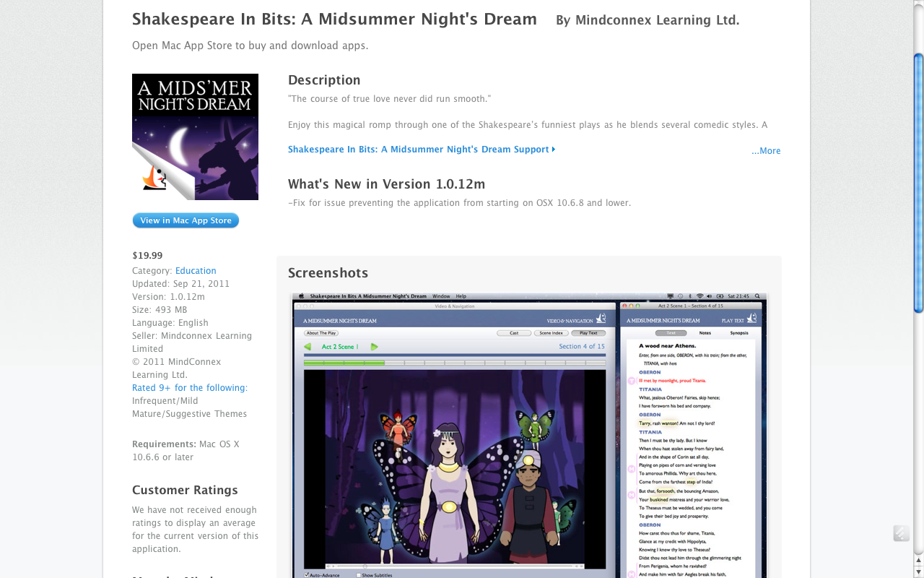
Task: Click the gray Feedly icon beside the scrollbar
Action: tap(901, 533)
